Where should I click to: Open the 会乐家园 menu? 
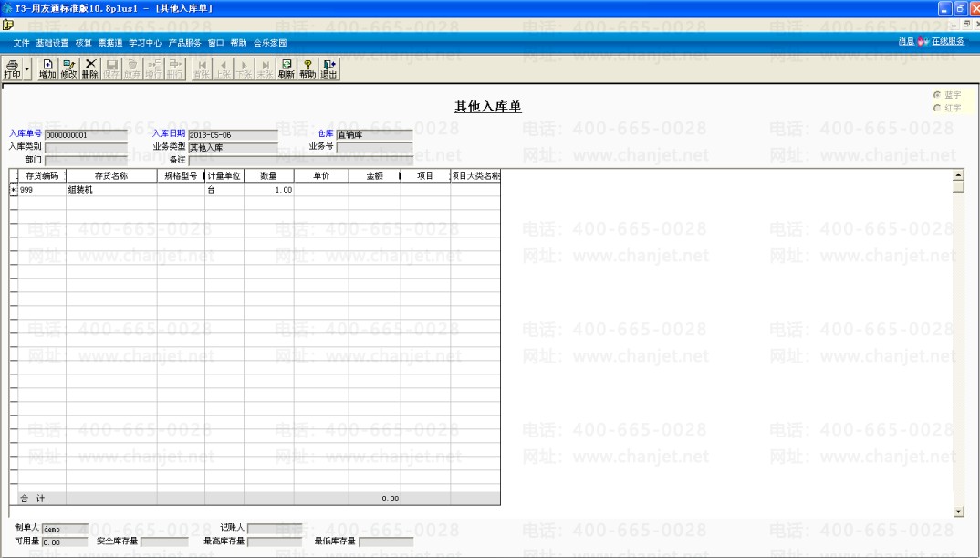pyautogui.click(x=270, y=43)
